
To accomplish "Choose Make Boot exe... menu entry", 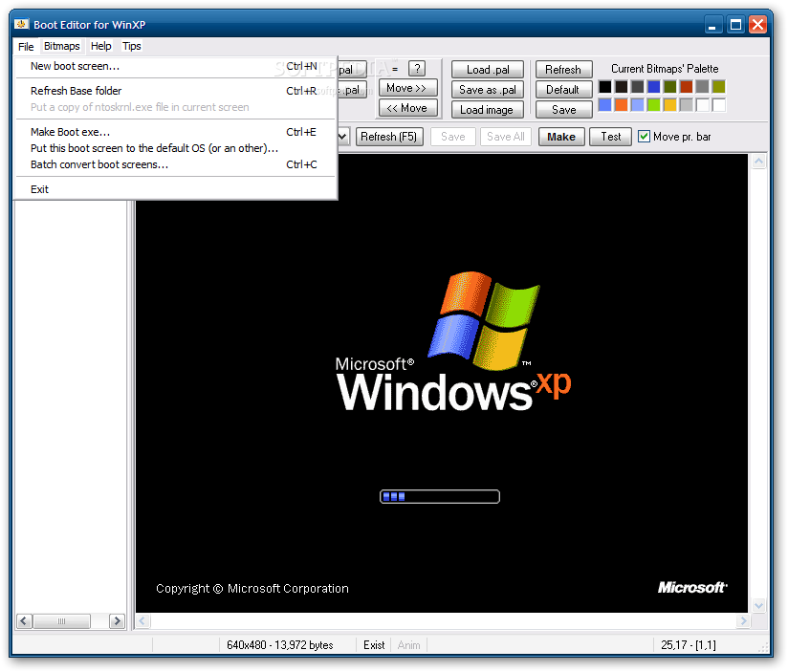I will click(174, 132).
